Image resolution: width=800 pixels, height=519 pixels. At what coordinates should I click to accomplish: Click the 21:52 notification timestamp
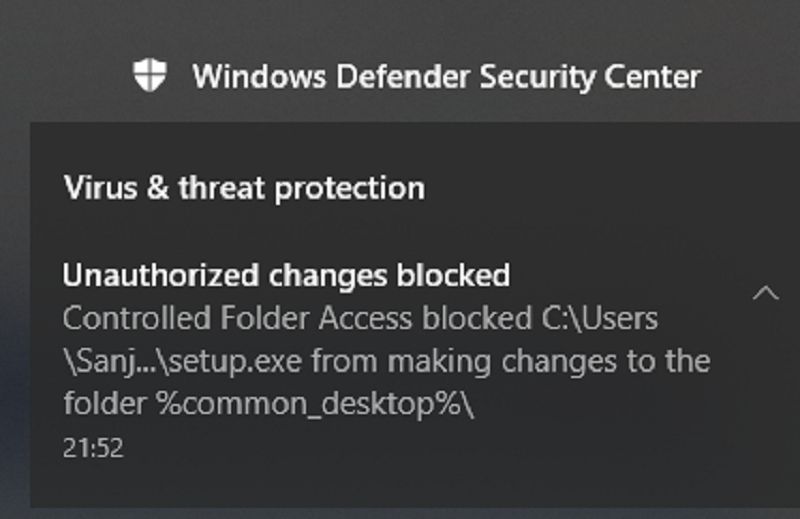tap(92, 447)
